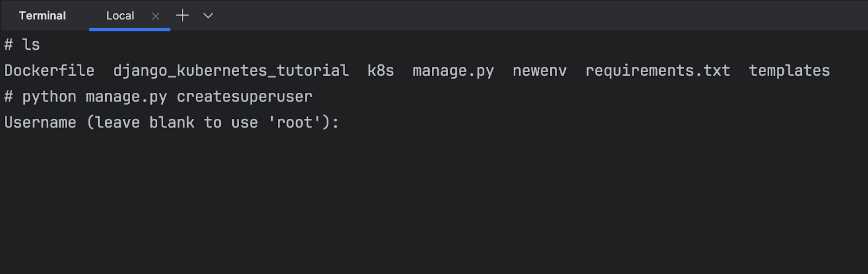Open a new terminal session with plus icon
Screen dimensions: 868x274
coord(182,16)
